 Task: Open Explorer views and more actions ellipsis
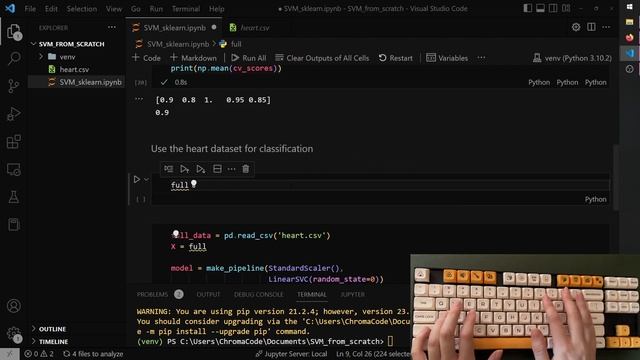(x=111, y=28)
